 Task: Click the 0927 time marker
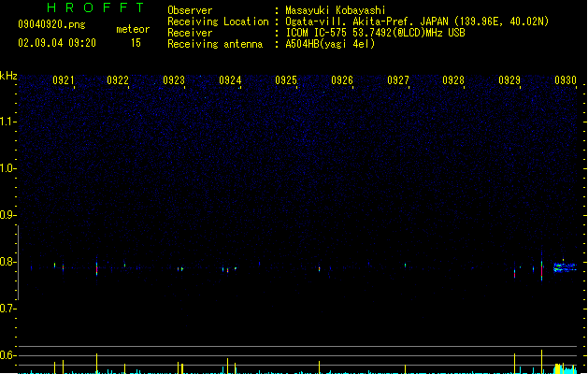click(x=398, y=80)
